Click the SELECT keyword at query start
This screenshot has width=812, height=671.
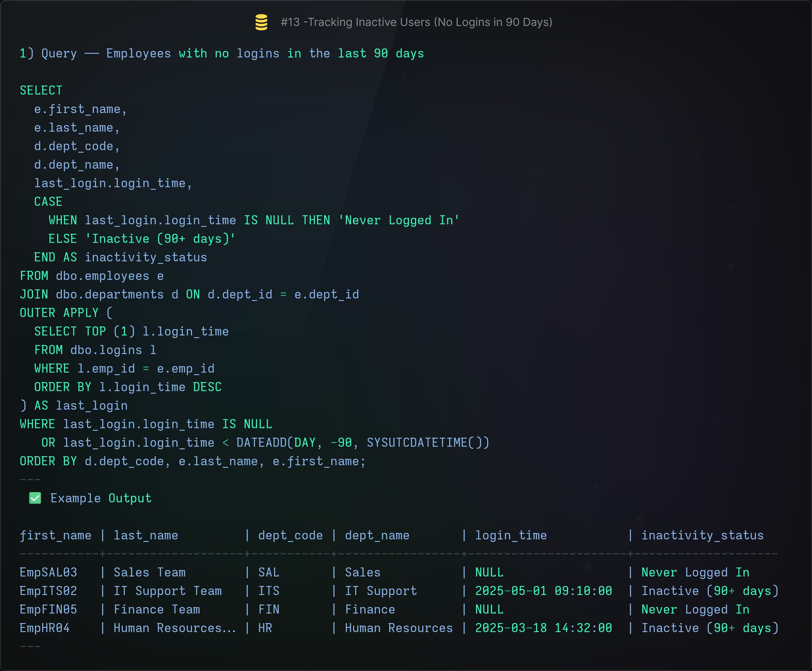[x=41, y=90]
